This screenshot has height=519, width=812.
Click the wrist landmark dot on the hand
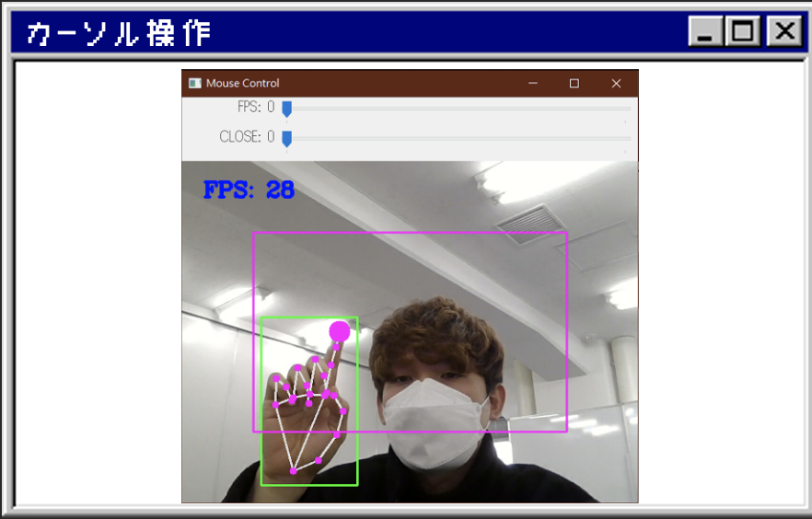pyautogui.click(x=294, y=471)
